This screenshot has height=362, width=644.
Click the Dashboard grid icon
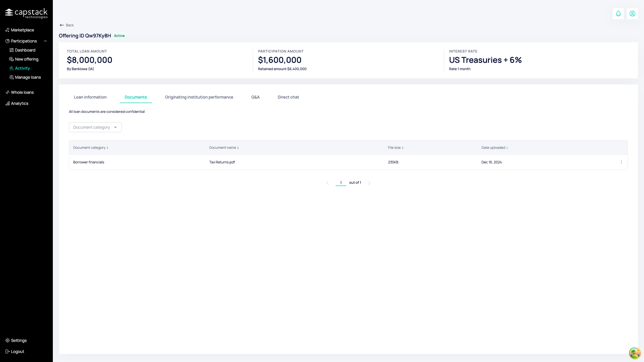(12, 50)
